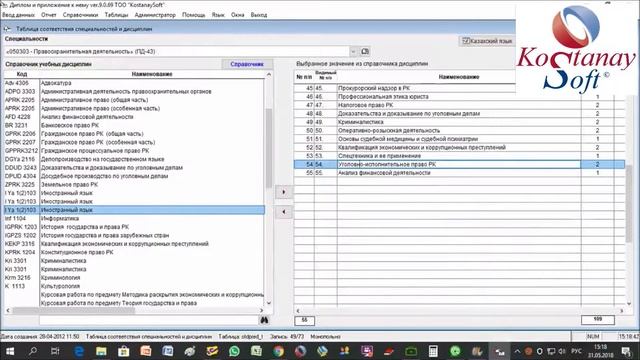Open the Отчет menu
Screen dimensions: 640x360
tap(49, 15)
